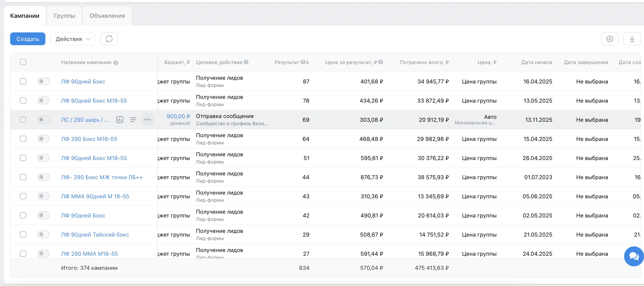Enable the ЛФ ММА 90дней М 18-55 switch
644x286 pixels.
44,196
